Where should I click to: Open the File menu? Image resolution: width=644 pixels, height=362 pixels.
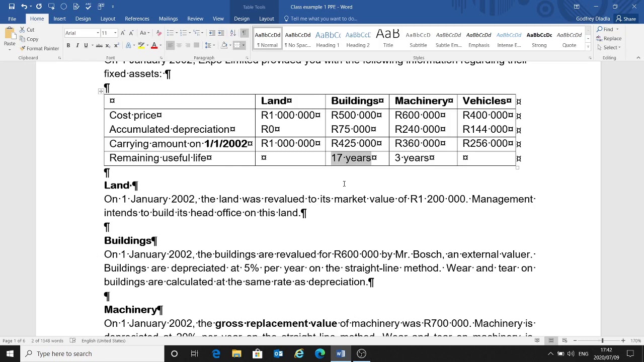click(x=12, y=19)
